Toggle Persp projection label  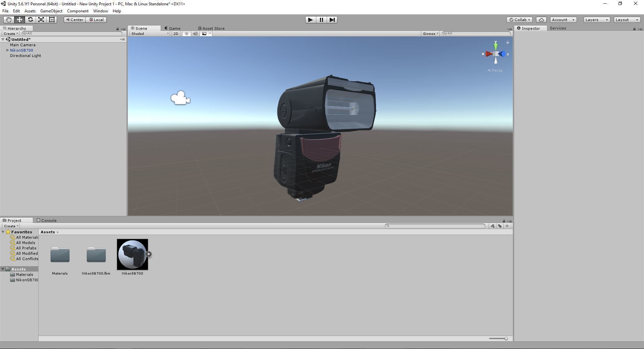coord(495,70)
